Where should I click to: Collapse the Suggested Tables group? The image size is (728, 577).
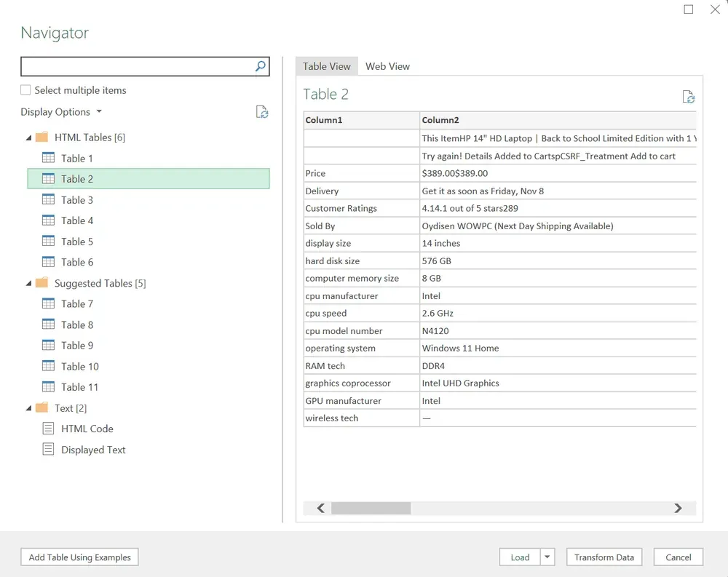pos(29,283)
